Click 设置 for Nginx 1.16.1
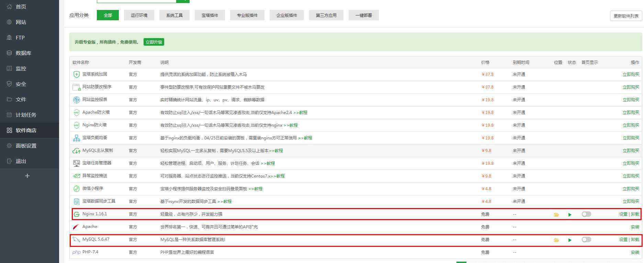Screen dimensions: 644x263 click(x=623, y=214)
